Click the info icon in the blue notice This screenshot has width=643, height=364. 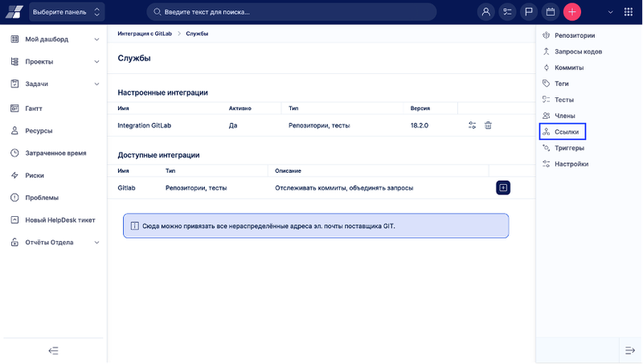coord(134,226)
